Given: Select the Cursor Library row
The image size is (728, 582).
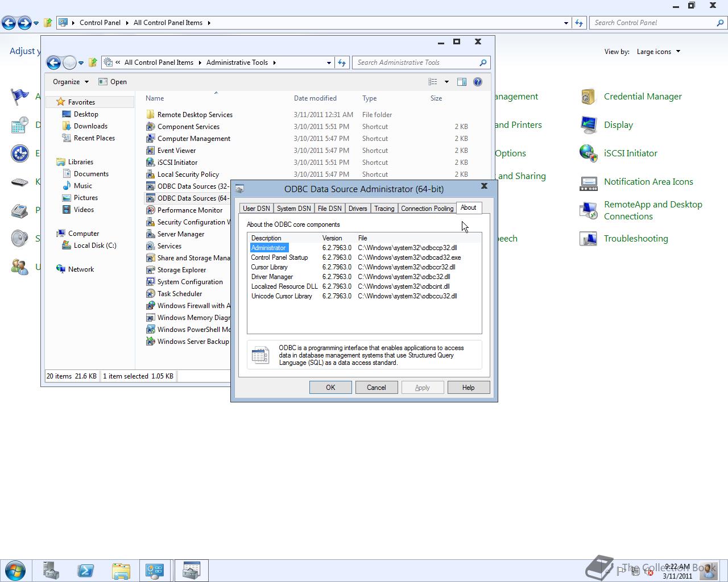Looking at the screenshot, I should pos(364,267).
